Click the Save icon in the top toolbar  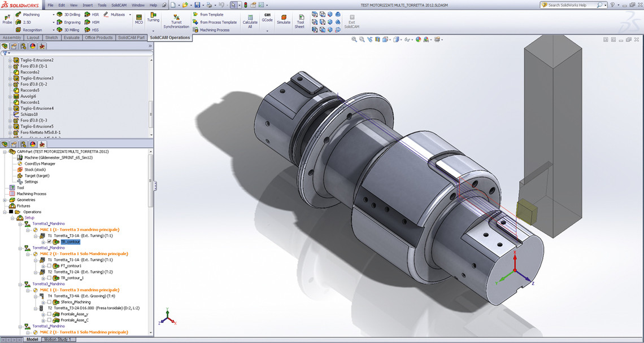coord(197,5)
